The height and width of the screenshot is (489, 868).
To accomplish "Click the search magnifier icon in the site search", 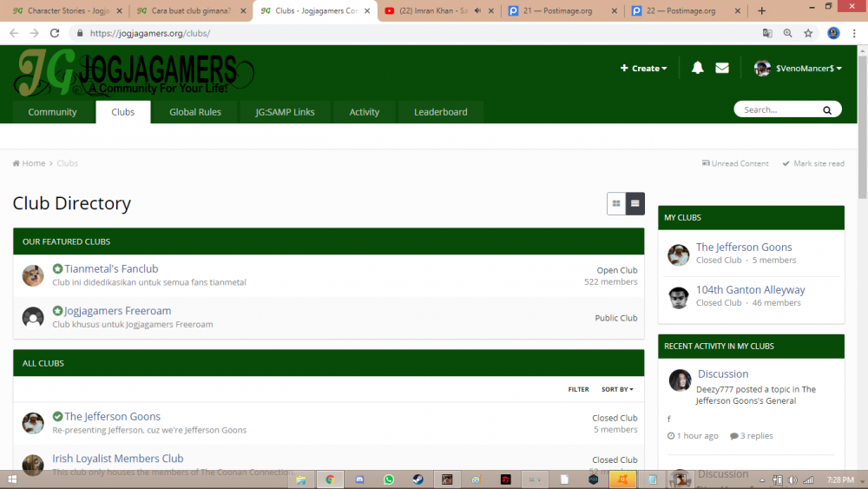I will (x=827, y=110).
